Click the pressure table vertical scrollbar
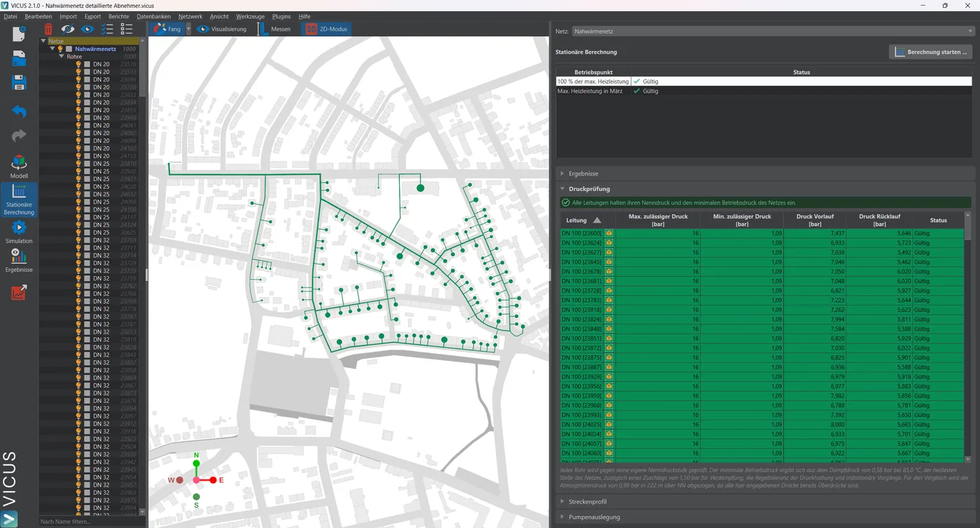The height and width of the screenshot is (528, 980). pyautogui.click(x=968, y=337)
